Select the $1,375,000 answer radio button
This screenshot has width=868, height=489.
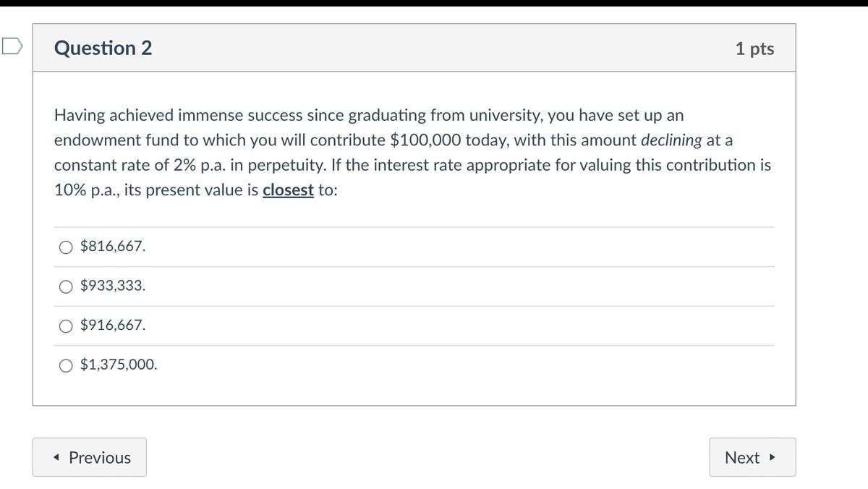coord(64,365)
